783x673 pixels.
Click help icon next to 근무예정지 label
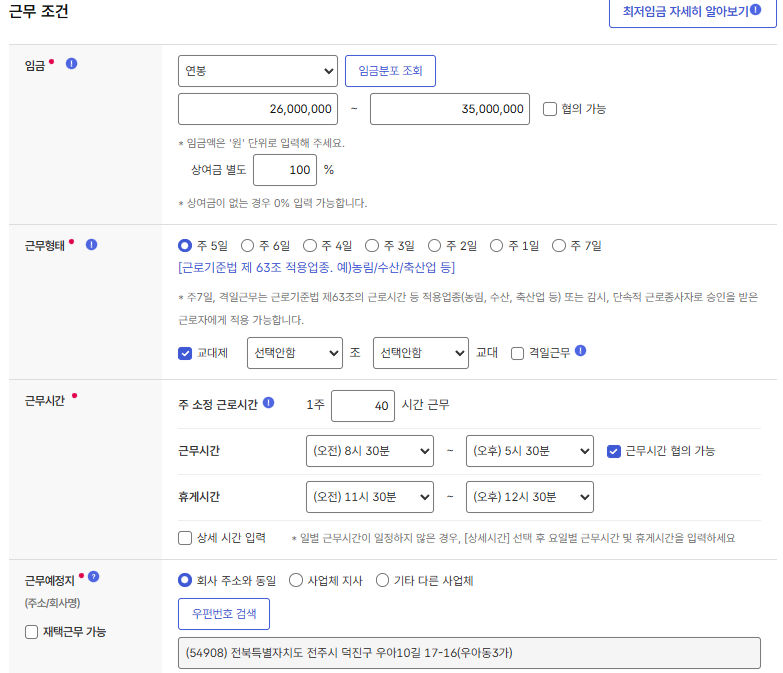tap(93, 576)
